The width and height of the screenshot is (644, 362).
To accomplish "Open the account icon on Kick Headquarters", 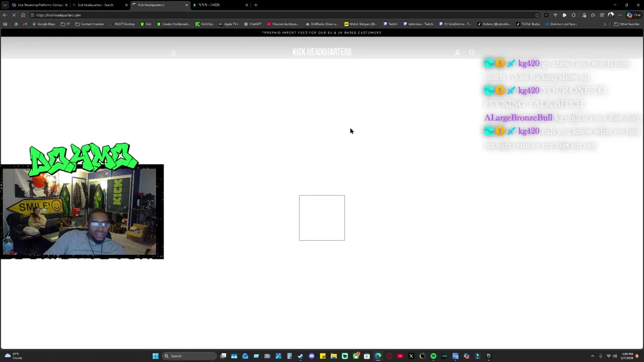I will pos(457,52).
